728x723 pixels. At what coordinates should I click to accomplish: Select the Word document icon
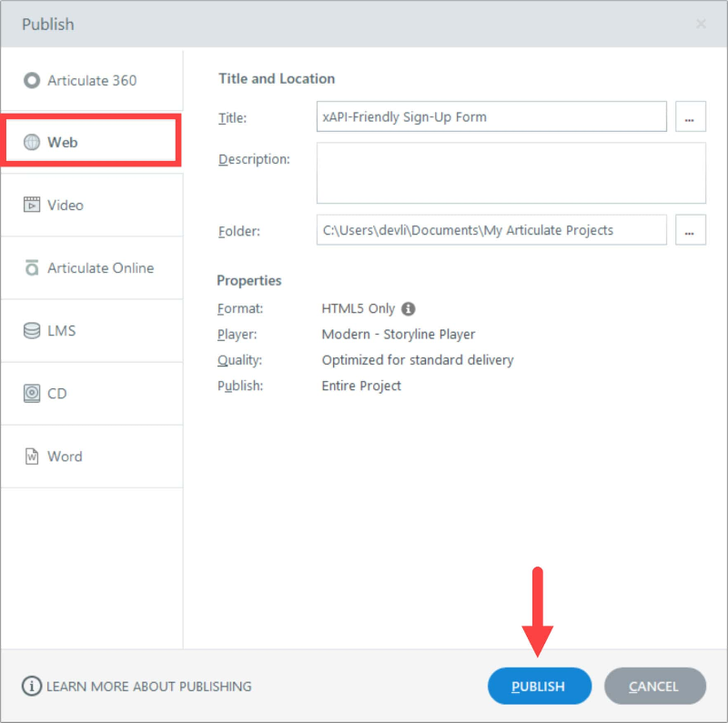(x=33, y=457)
